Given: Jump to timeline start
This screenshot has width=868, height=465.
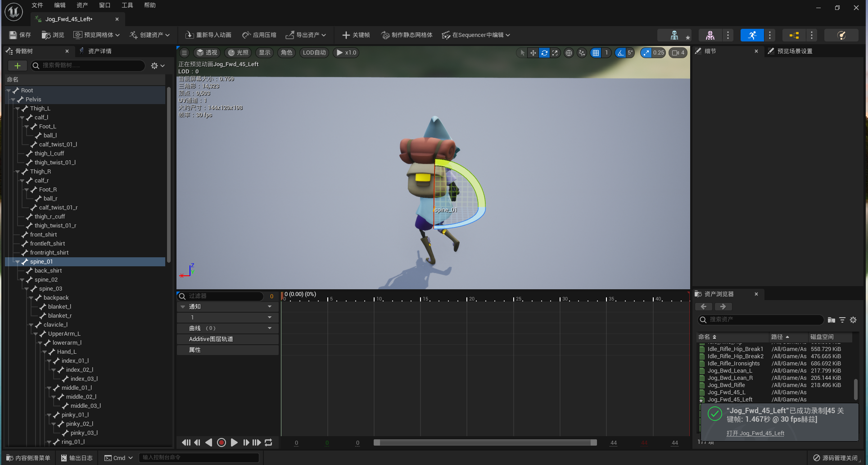Looking at the screenshot, I should 185,442.
